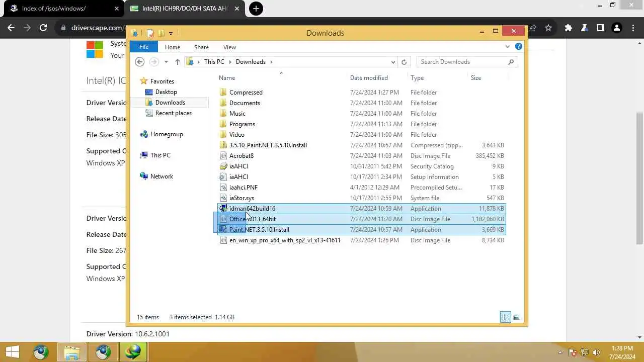The width and height of the screenshot is (644, 362).
Task: Click This PC in the address bar
Action: click(214, 62)
